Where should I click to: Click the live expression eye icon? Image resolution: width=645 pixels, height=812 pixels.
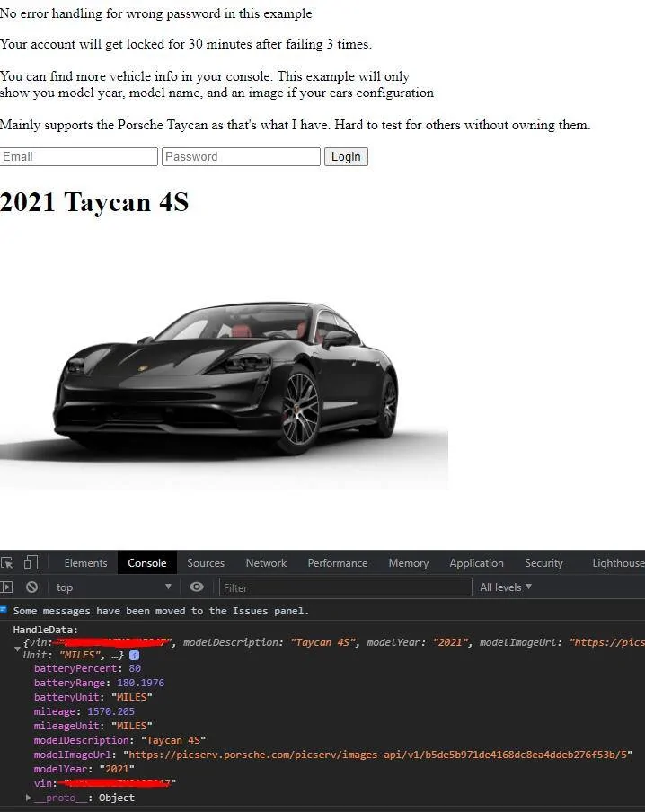[197, 587]
